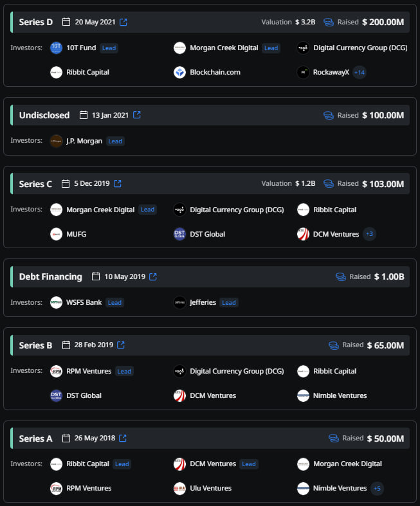Screen dimensions: 420x506
Task: Select the J.P. Morgan investor logo
Action: pos(56,141)
